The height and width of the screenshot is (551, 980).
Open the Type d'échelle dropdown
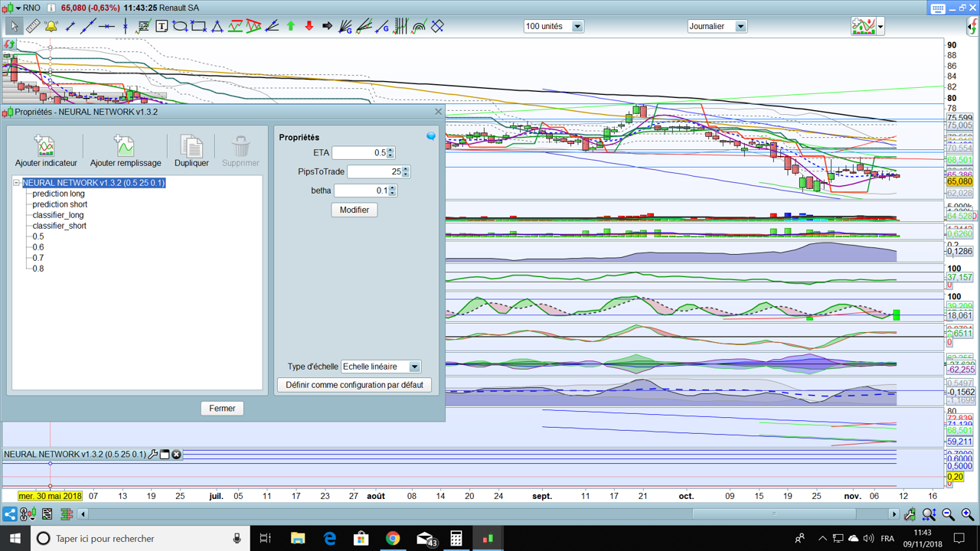pos(414,367)
